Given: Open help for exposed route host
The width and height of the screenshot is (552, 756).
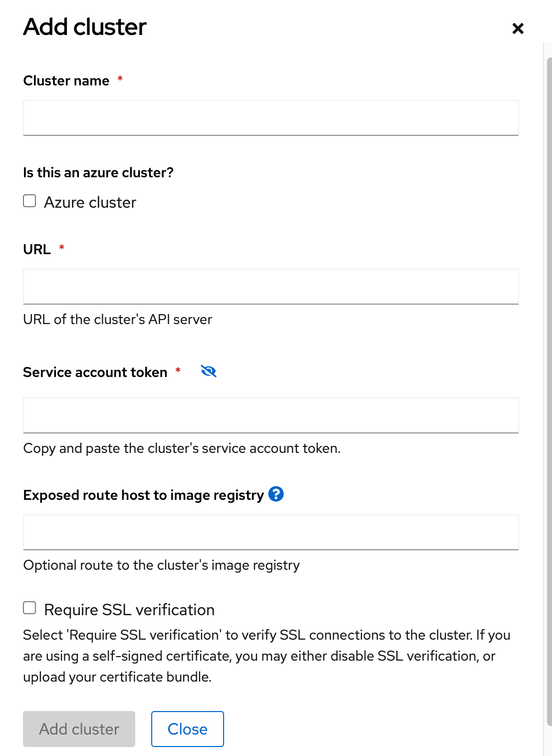Looking at the screenshot, I should [276, 494].
